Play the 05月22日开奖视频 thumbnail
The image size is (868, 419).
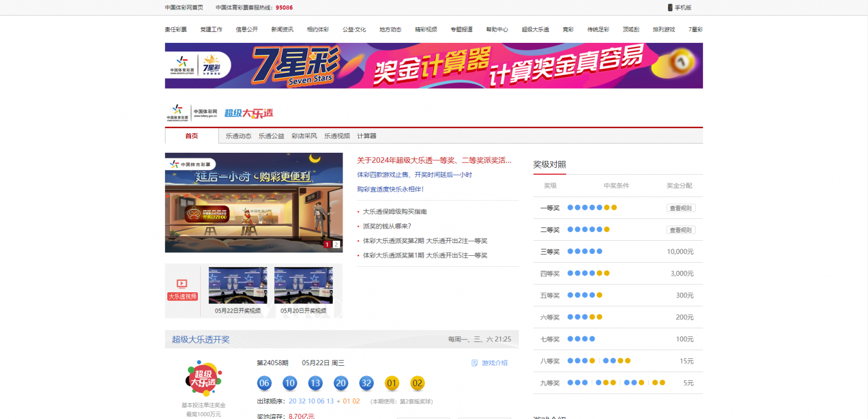coord(238,285)
